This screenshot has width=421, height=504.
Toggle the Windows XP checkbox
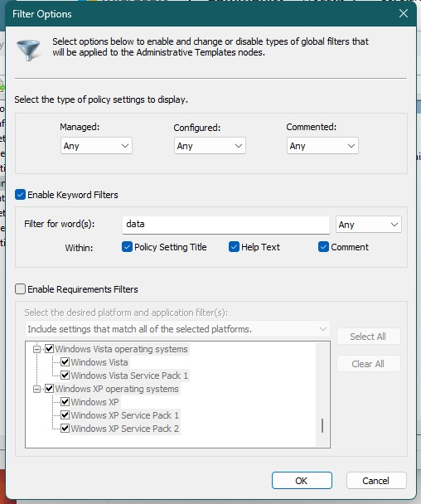pos(65,402)
